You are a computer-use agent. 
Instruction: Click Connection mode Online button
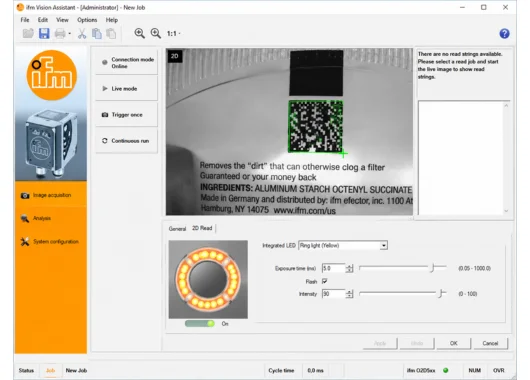coord(126,63)
